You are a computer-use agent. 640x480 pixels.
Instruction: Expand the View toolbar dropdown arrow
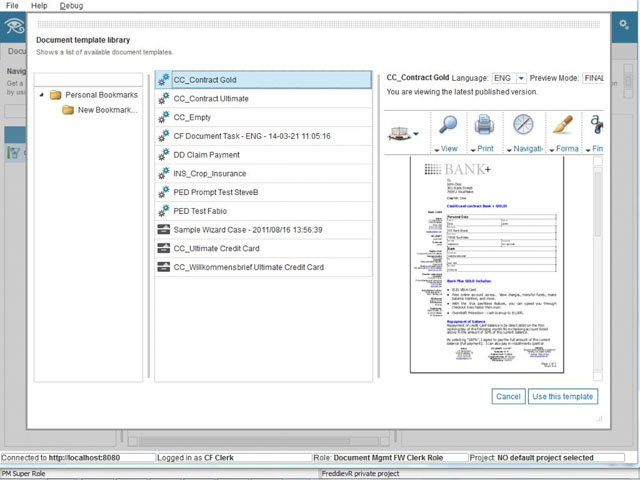point(439,149)
